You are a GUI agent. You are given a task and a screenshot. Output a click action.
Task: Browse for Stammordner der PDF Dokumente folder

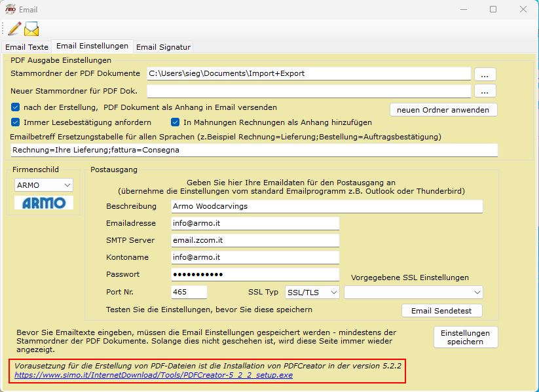click(485, 73)
